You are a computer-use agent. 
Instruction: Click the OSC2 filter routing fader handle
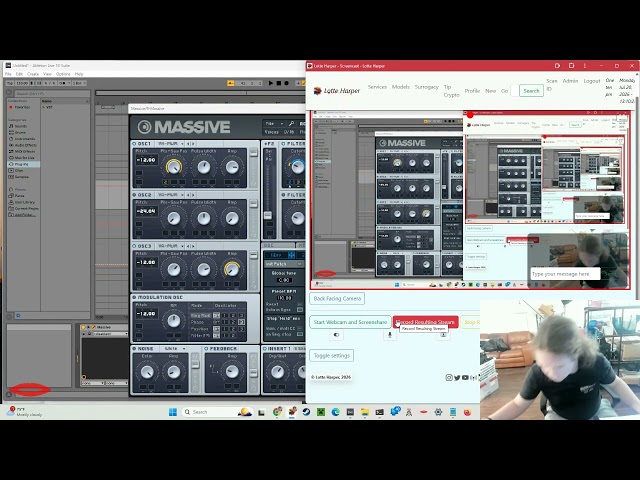[253, 204]
